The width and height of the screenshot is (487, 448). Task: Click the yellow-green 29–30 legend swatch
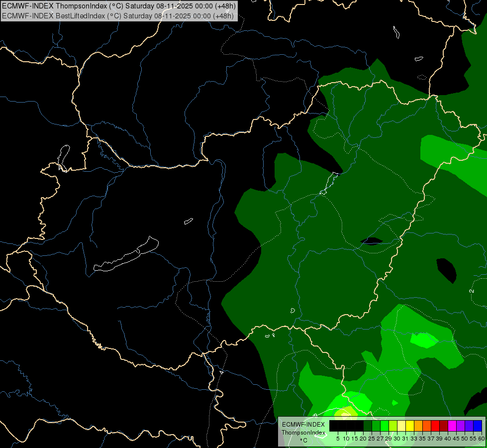click(x=393, y=426)
